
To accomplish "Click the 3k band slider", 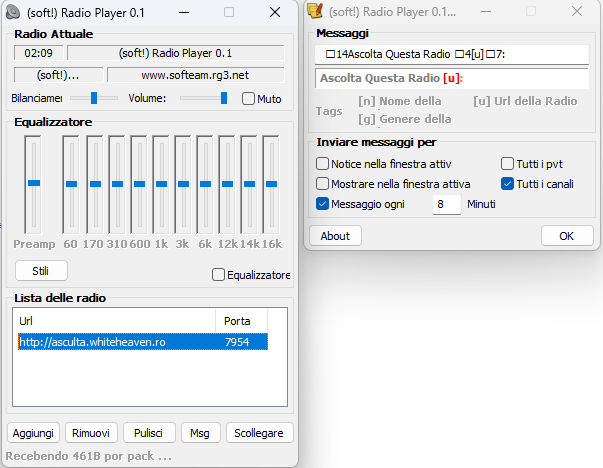I will [183, 184].
